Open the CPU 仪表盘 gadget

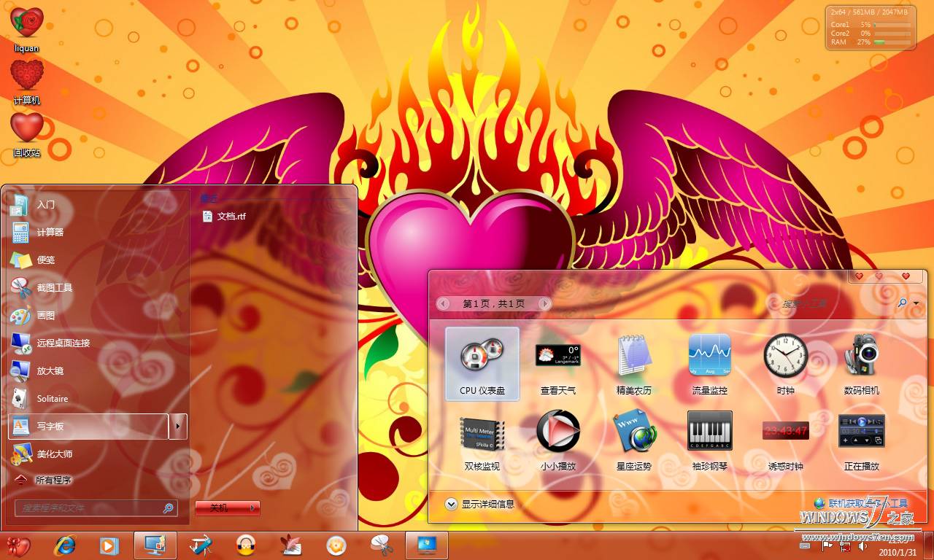[x=482, y=364]
